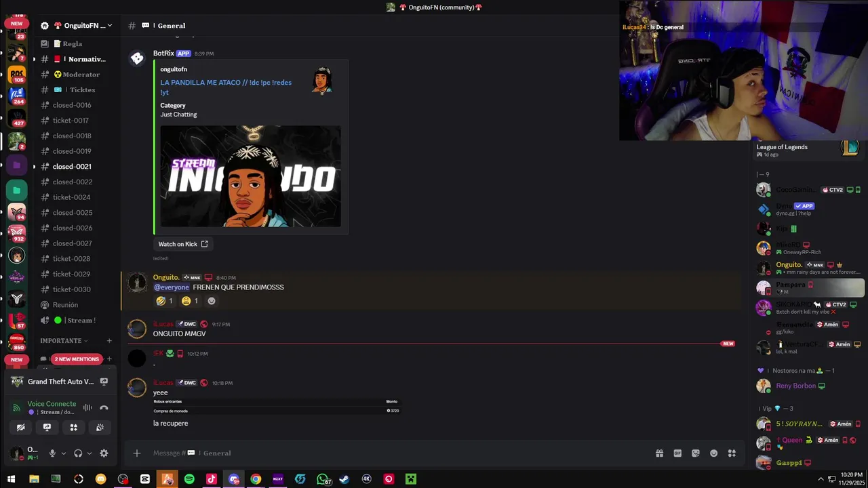Open embed author thumbnail avatar
The image size is (868, 488).
(322, 80)
